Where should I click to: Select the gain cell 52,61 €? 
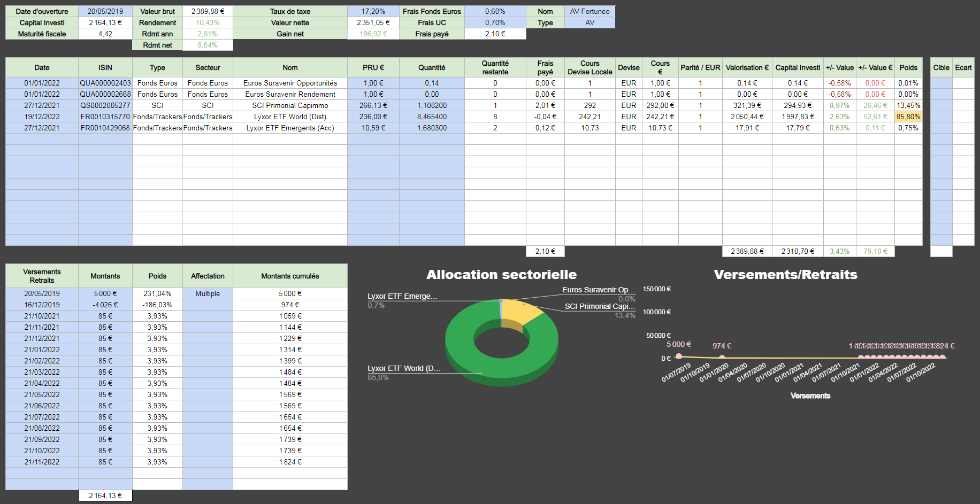[875, 117]
